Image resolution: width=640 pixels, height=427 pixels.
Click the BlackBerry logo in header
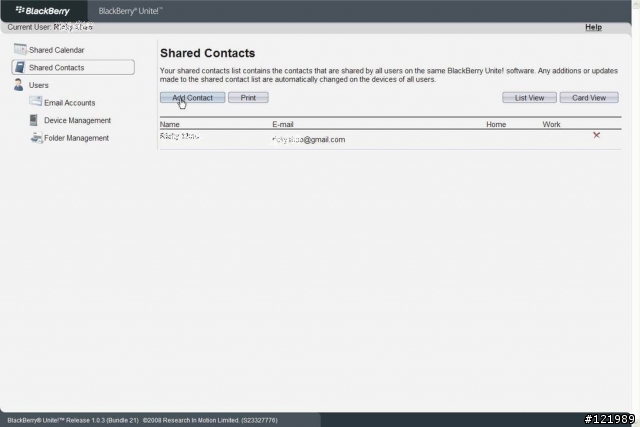42,11
